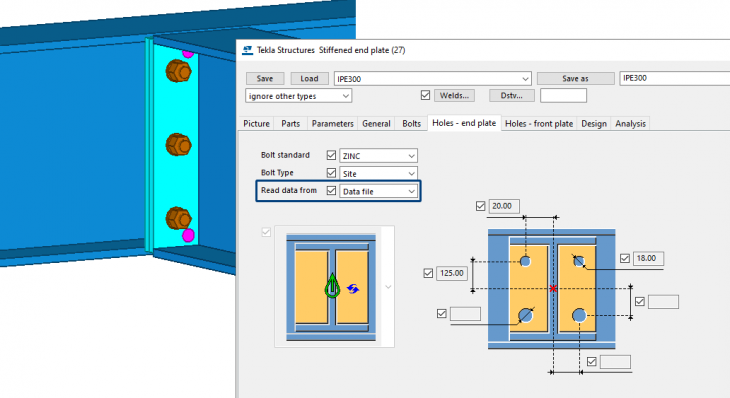Click the empty field beside Dstv button
This screenshot has width=730, height=398.
[563, 95]
